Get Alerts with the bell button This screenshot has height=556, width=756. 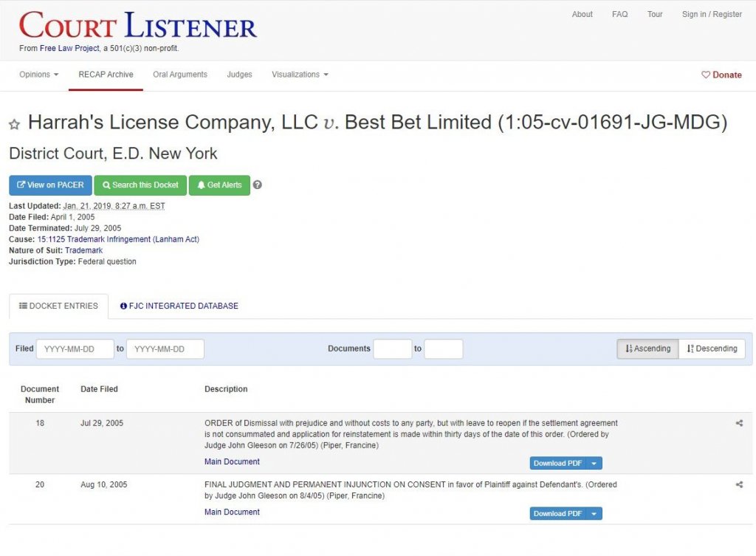[219, 185]
